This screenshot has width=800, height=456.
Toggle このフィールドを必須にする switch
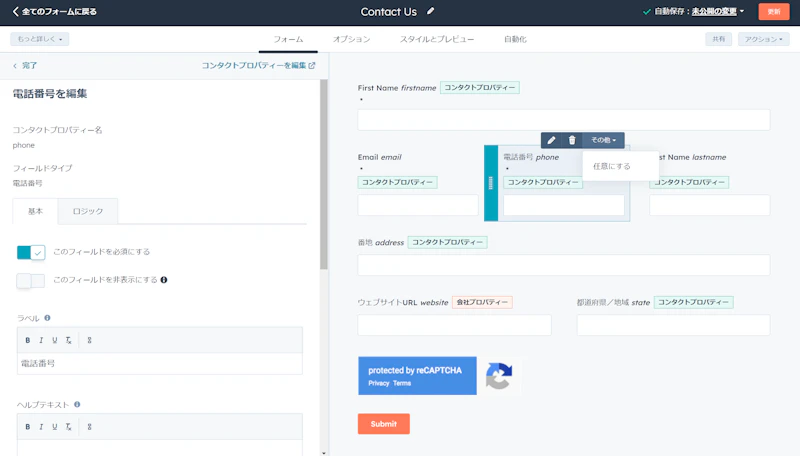[31, 252]
